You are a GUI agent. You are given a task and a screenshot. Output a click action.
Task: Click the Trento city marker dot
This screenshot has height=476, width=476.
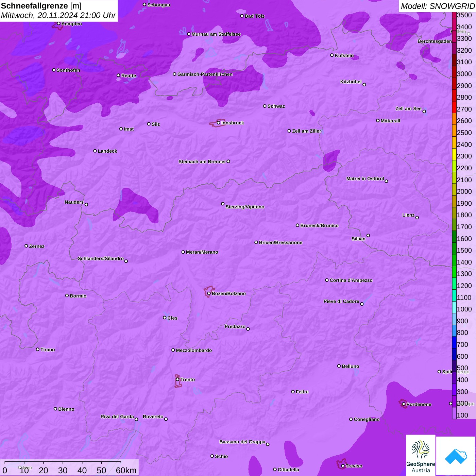click(x=177, y=379)
